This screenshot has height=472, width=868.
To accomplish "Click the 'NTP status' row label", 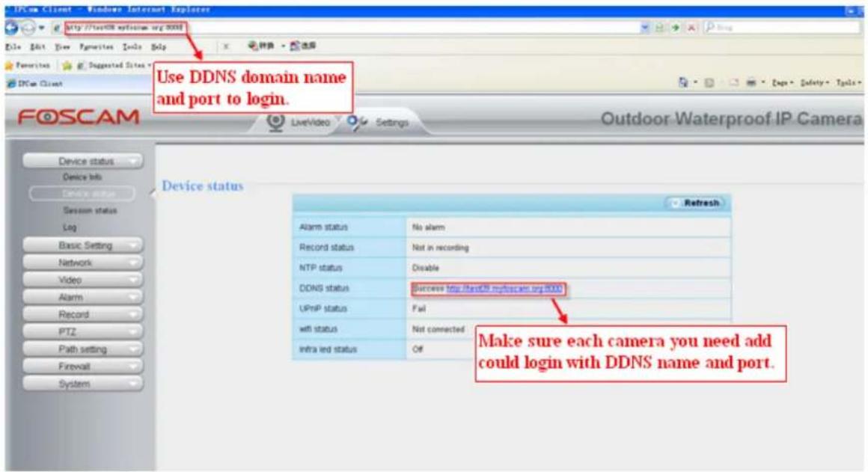I will click(320, 268).
